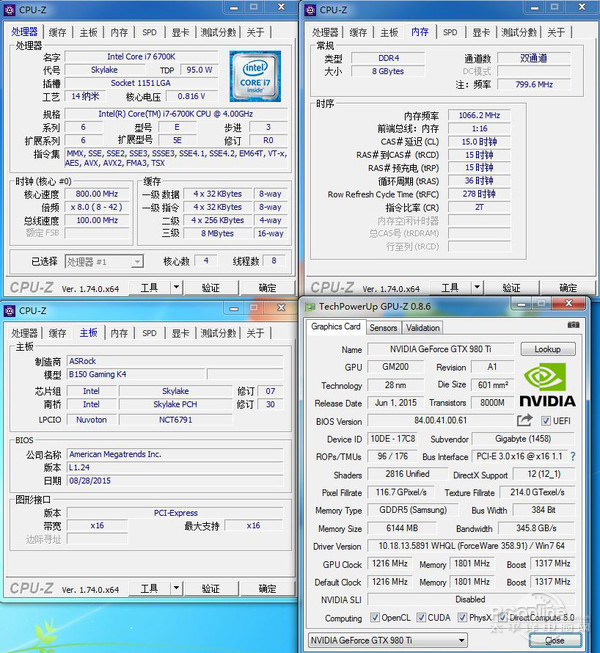Switch to 关于 tab in mainboard window
600x653 pixels.
(x=255, y=333)
